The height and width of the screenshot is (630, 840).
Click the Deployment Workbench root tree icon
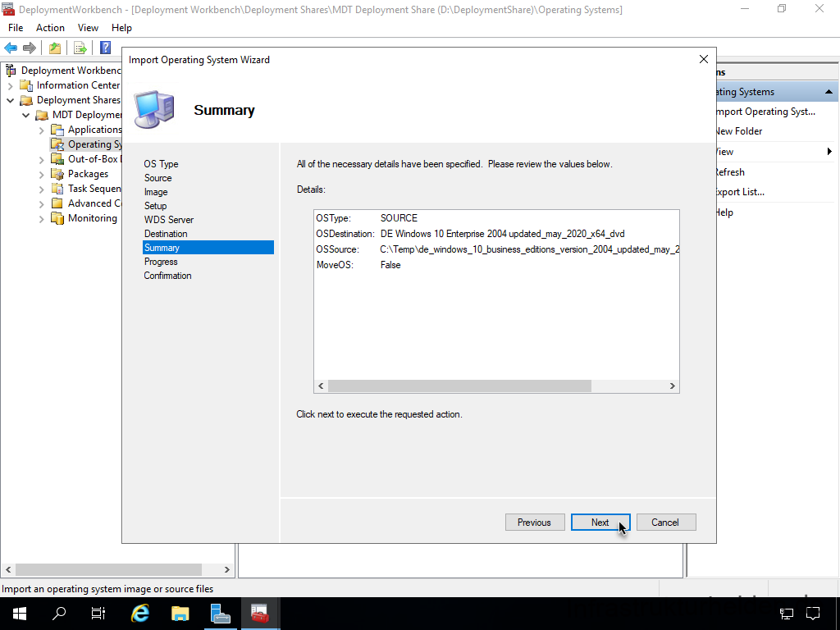pyautogui.click(x=10, y=71)
